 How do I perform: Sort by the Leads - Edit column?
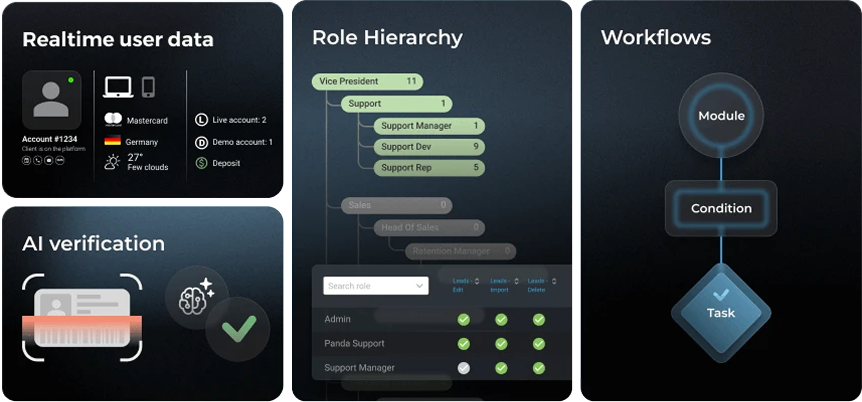click(463, 285)
